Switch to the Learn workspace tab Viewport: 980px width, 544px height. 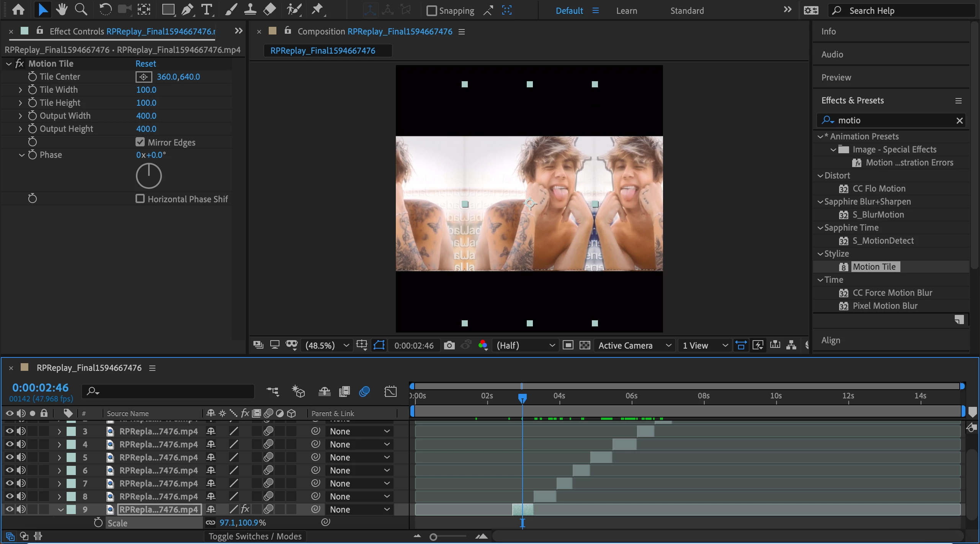[x=626, y=11]
